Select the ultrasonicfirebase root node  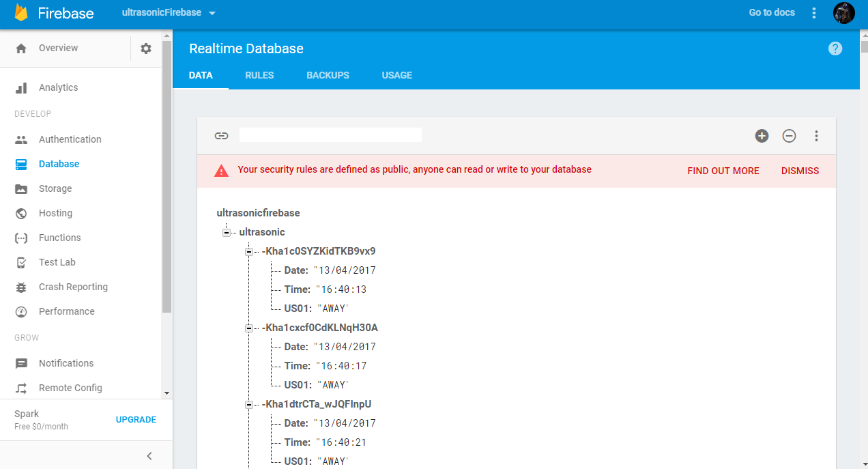(x=258, y=213)
